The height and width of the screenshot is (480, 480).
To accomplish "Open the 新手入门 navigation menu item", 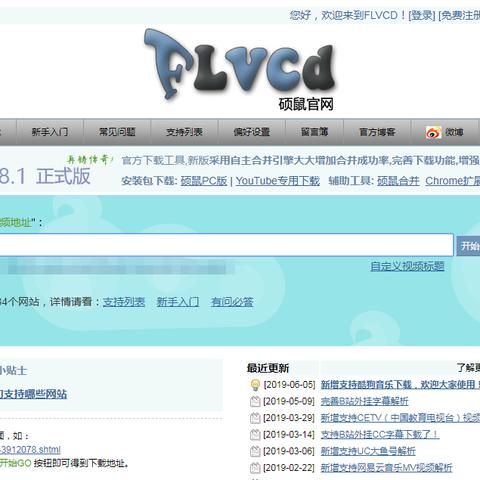I will (x=50, y=132).
